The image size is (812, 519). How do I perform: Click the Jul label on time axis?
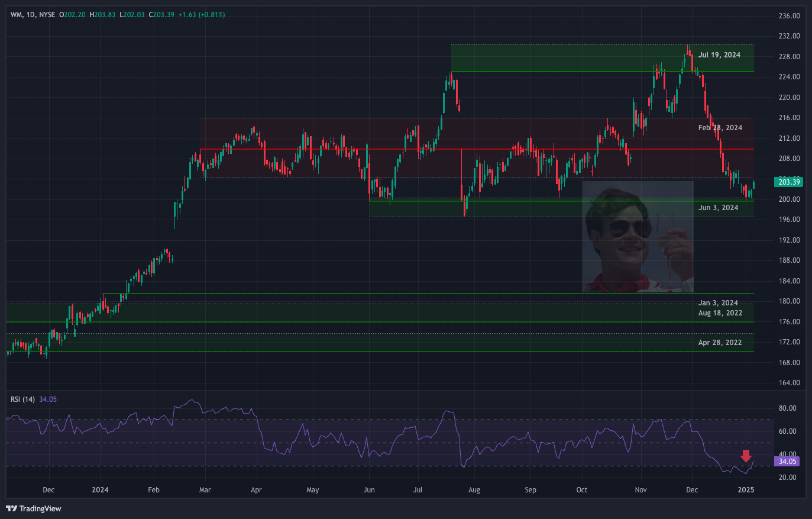(418, 490)
